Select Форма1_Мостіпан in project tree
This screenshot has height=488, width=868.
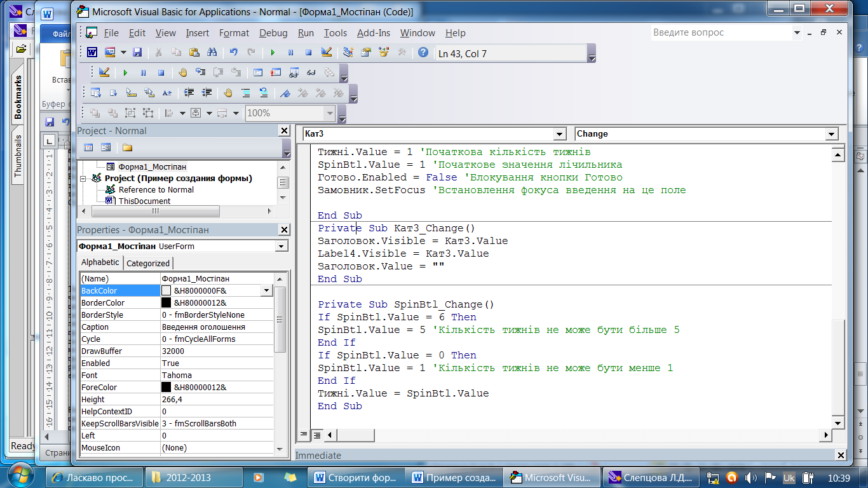click(153, 166)
